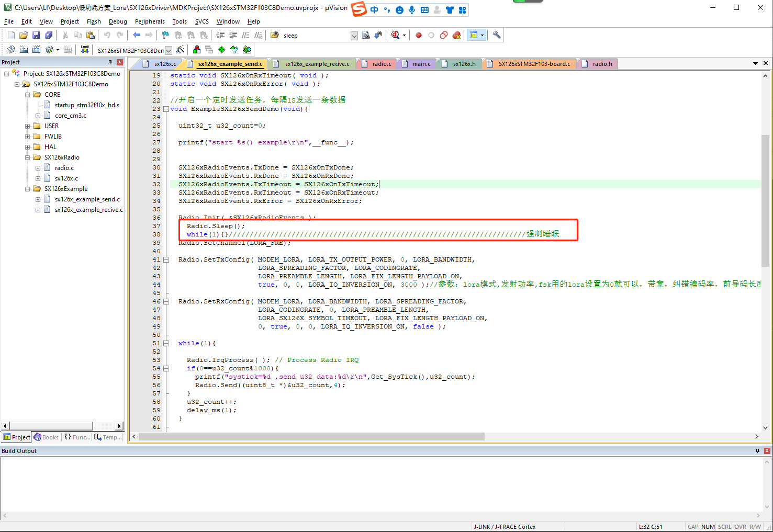Save all open files

click(49, 35)
